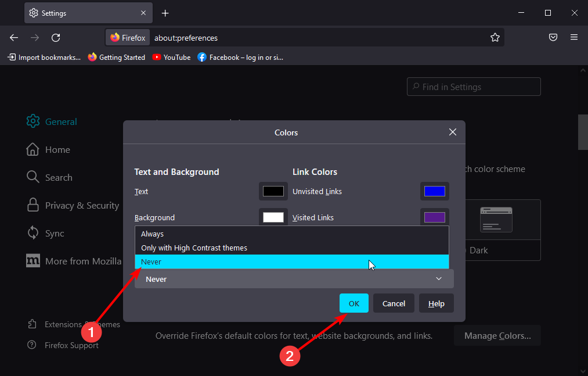Focus the Find in Settings field

coord(474,87)
